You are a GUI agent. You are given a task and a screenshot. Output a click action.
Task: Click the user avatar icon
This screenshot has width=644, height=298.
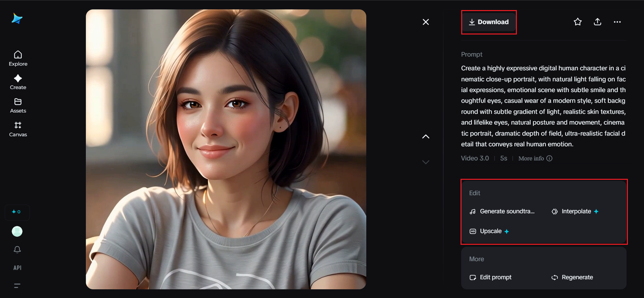(x=17, y=231)
